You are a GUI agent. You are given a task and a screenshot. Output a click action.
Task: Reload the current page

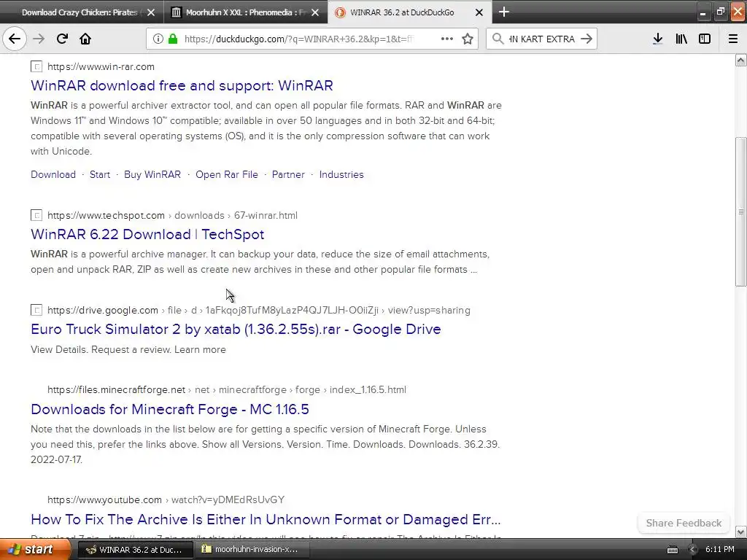click(x=62, y=39)
